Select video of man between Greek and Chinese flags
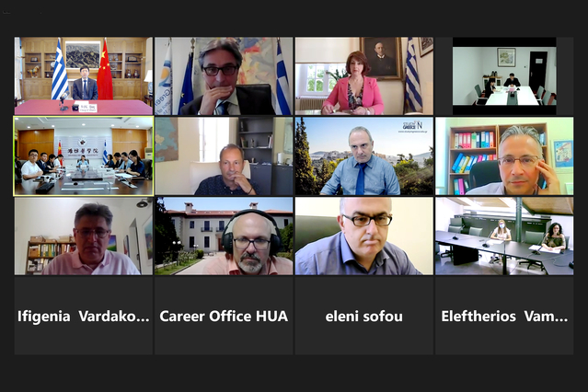This screenshot has width=588, height=392. [84, 75]
